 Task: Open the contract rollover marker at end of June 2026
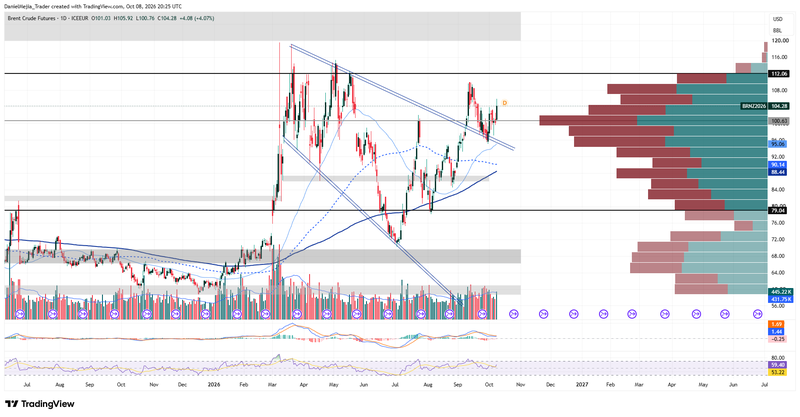[x=389, y=313]
